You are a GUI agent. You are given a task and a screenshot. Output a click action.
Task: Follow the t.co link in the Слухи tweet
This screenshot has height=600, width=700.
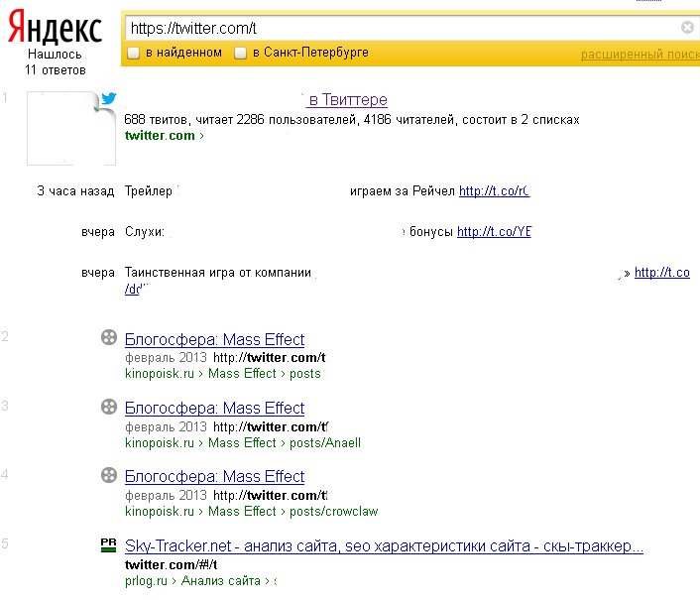point(494,232)
